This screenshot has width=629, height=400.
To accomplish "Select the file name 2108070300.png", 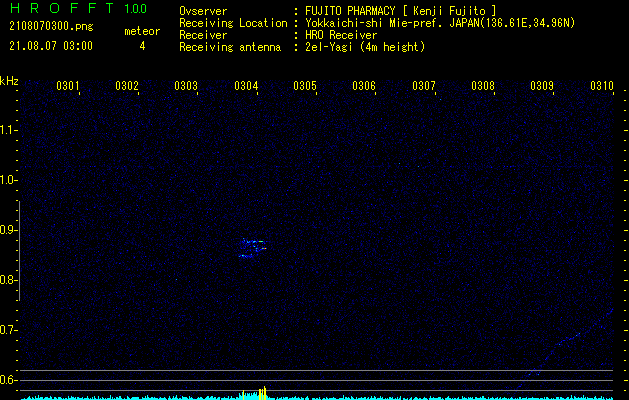I will 51,27.
